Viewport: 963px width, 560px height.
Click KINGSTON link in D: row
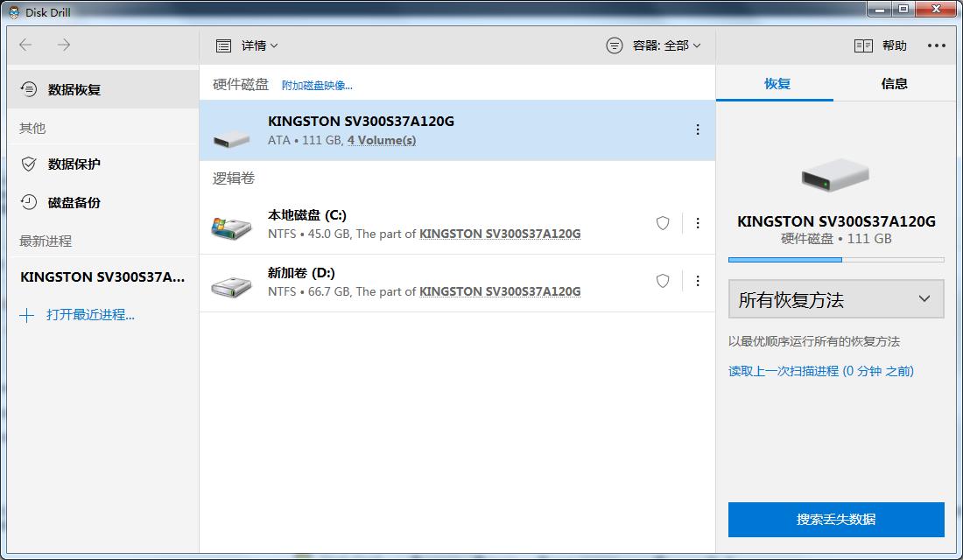[x=500, y=291]
